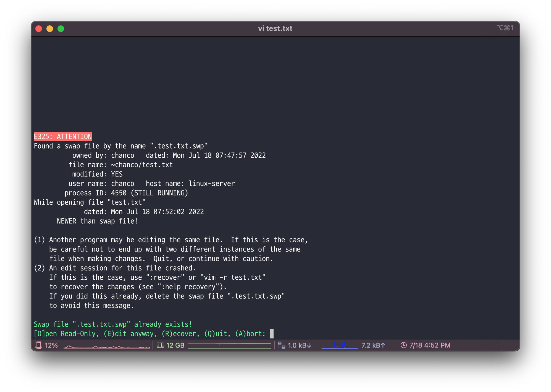This screenshot has height=392, width=551.
Task: Click the 12% CPU percentage text
Action: tap(51, 345)
